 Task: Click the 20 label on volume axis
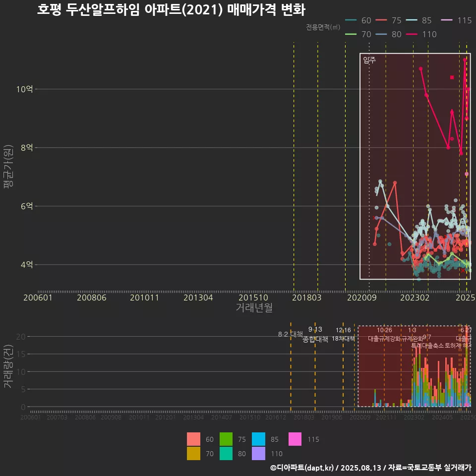point(21,337)
